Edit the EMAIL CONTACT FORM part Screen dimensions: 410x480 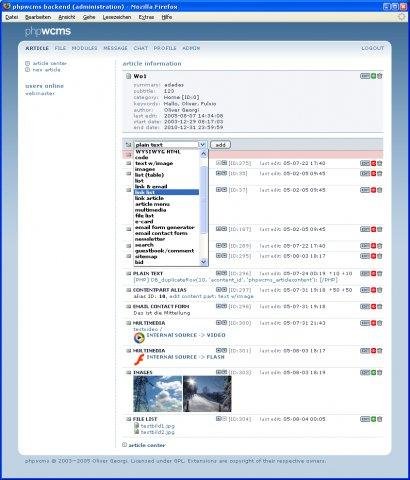(365, 307)
